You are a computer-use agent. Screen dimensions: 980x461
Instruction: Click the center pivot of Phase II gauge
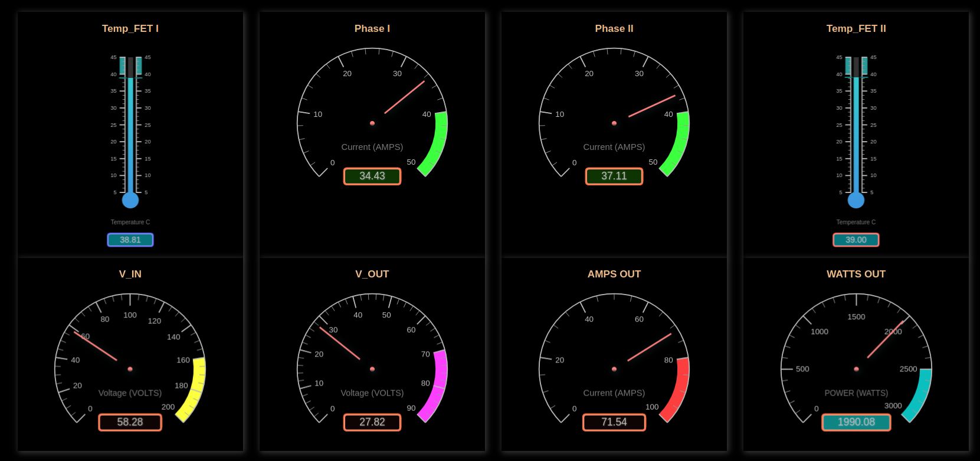pyautogui.click(x=614, y=123)
